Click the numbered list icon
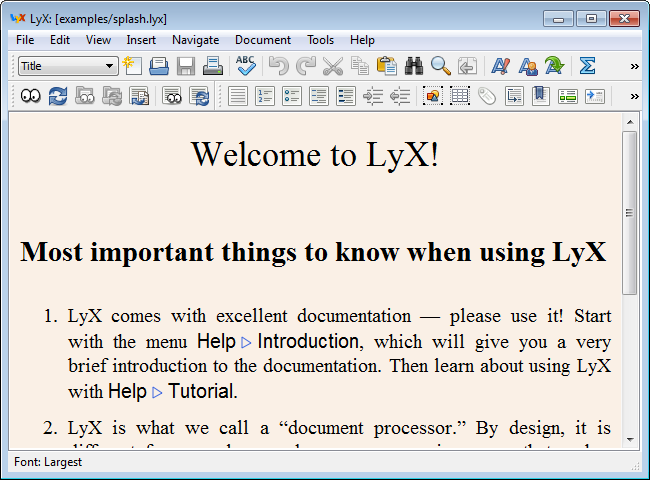Screen dimensions: 650x480 click(x=265, y=96)
